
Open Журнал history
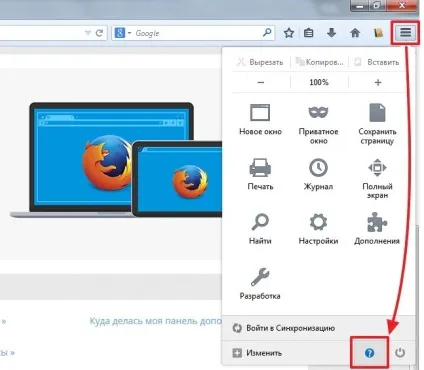318,174
